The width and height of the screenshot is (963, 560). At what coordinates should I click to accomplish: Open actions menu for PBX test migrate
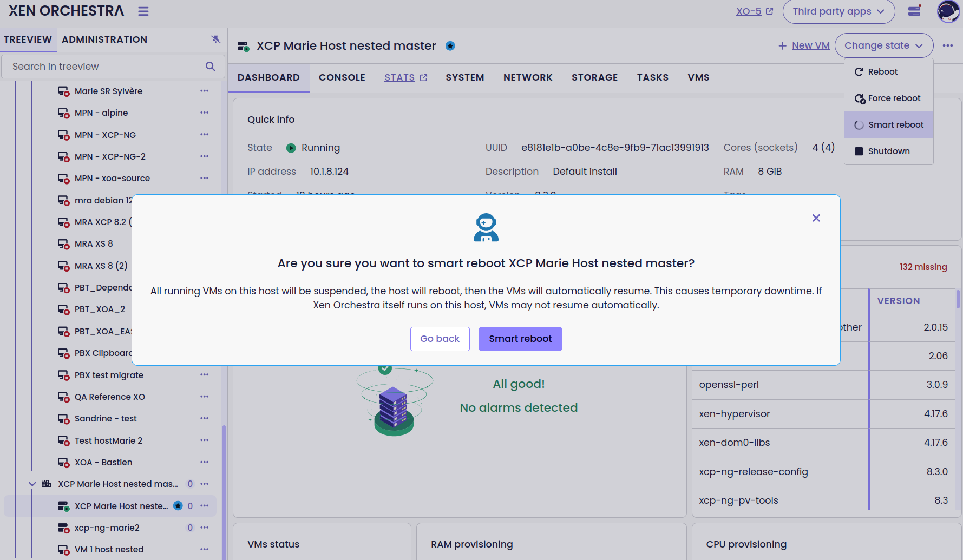204,375
